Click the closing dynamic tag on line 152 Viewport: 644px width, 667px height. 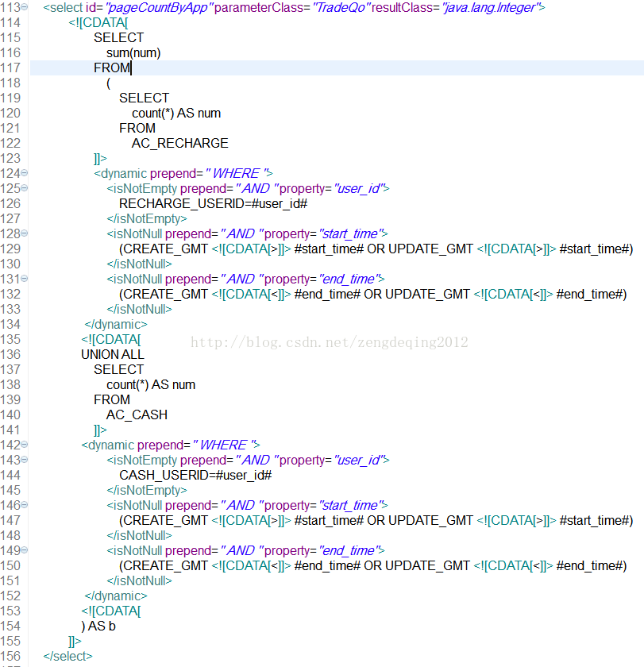click(116, 596)
